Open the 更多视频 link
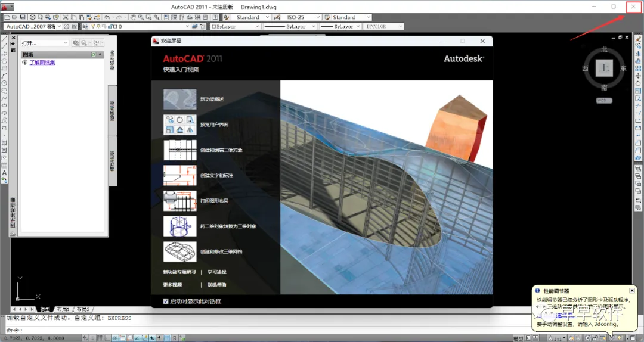The height and width of the screenshot is (342, 644). pyautogui.click(x=172, y=285)
